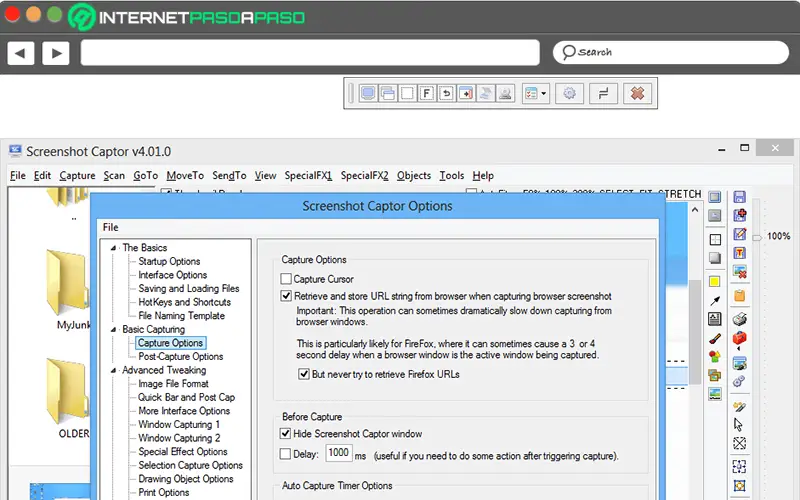Click the orange clipboard icon in the right toolbar
800x500 pixels.
point(740,296)
